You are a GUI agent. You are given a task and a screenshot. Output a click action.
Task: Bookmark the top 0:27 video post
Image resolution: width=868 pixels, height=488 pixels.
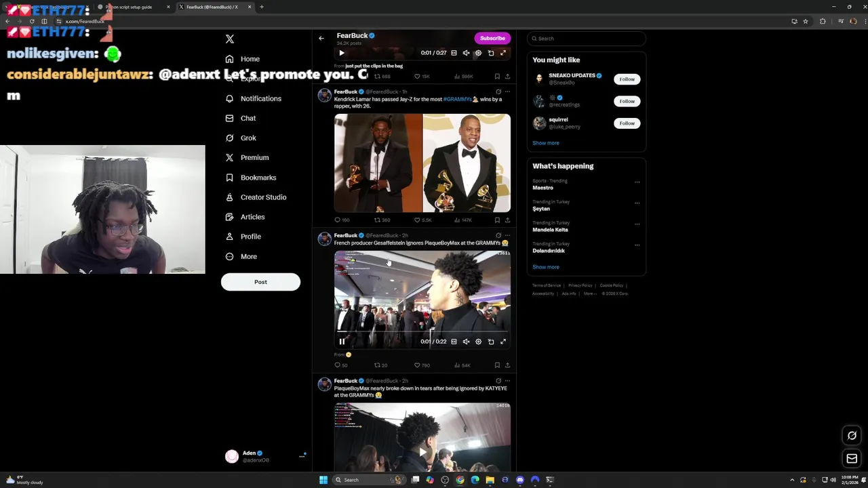(x=497, y=77)
